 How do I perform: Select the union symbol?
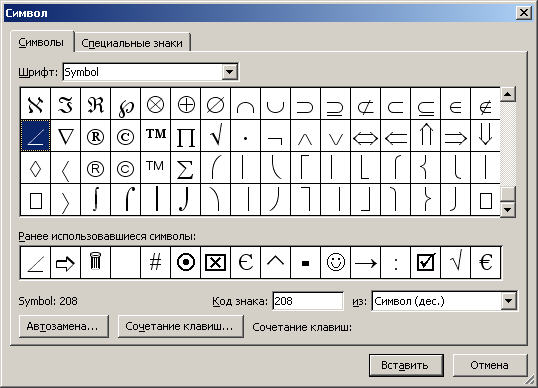pyautogui.click(x=275, y=104)
